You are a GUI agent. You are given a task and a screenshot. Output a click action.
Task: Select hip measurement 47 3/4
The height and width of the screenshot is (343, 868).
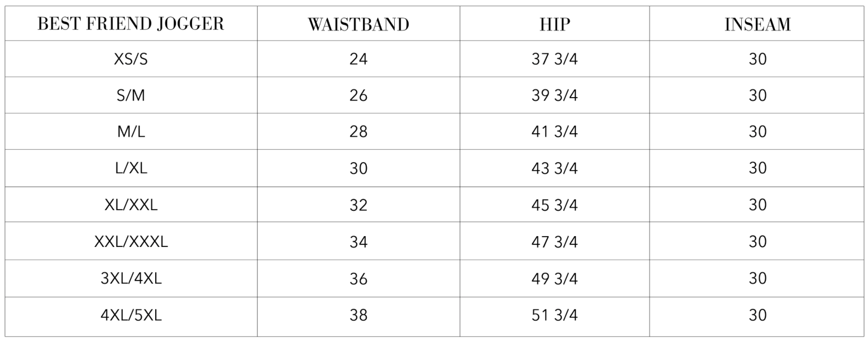[x=555, y=241]
